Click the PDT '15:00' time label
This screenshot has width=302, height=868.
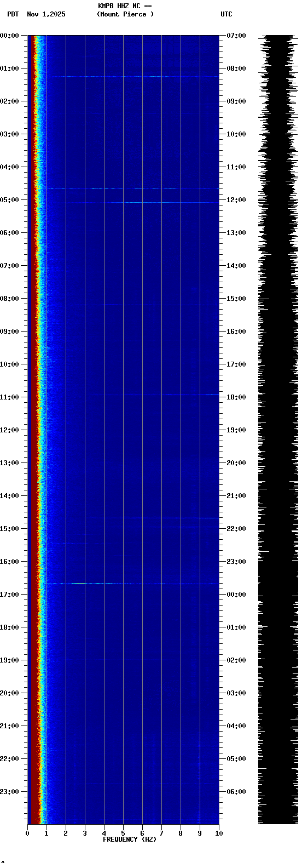coord(9,529)
